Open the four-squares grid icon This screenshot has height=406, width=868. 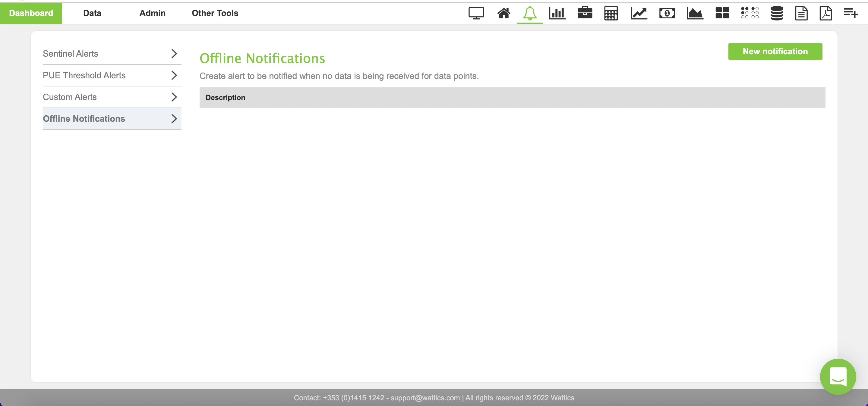pyautogui.click(x=722, y=13)
